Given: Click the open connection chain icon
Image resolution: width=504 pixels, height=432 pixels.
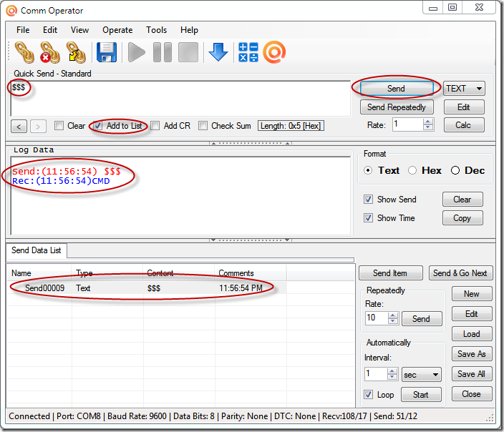Looking at the screenshot, I should pyautogui.click(x=24, y=52).
